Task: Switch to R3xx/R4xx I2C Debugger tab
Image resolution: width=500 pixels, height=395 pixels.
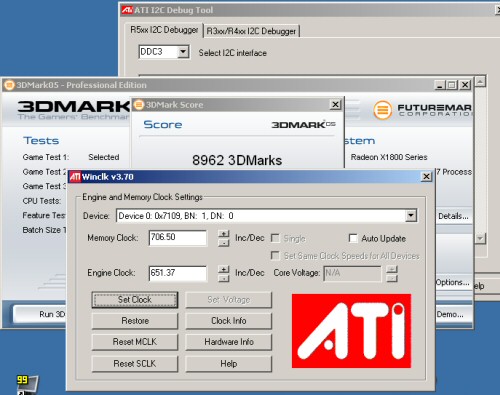Action: (251, 31)
